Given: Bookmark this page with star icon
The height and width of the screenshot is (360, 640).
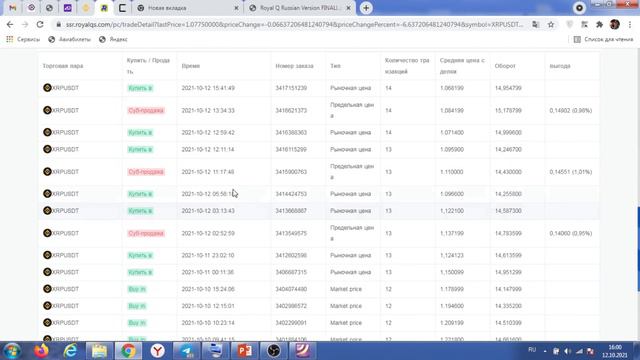Looking at the screenshot, I should point(551,24).
